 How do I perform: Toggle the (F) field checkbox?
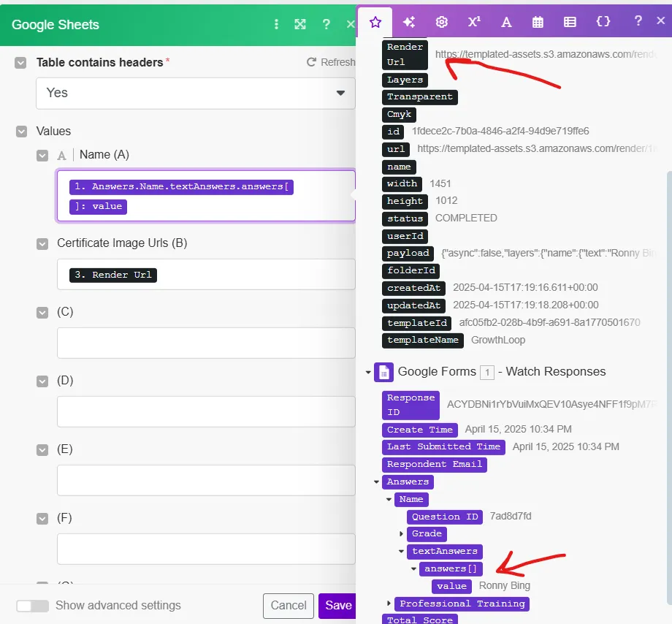tap(42, 519)
